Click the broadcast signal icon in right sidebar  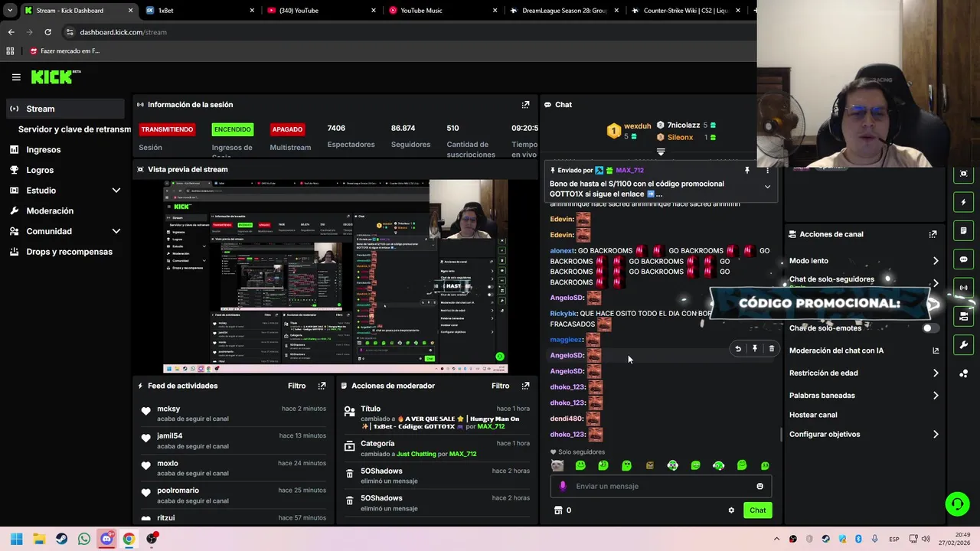coord(963,288)
